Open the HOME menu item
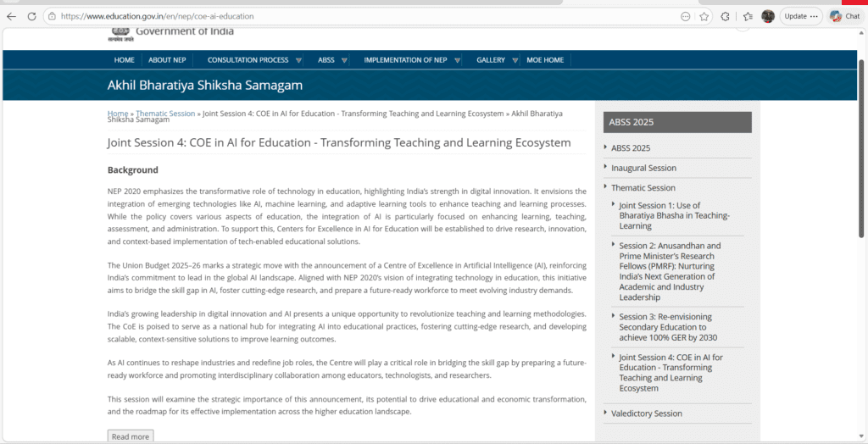 [124, 60]
